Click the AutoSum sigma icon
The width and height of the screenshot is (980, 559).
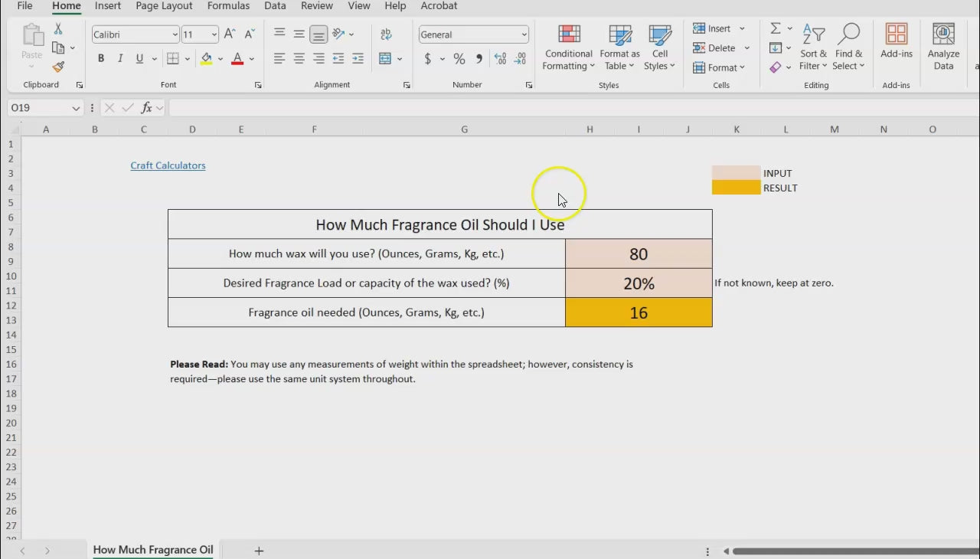pyautogui.click(x=776, y=28)
